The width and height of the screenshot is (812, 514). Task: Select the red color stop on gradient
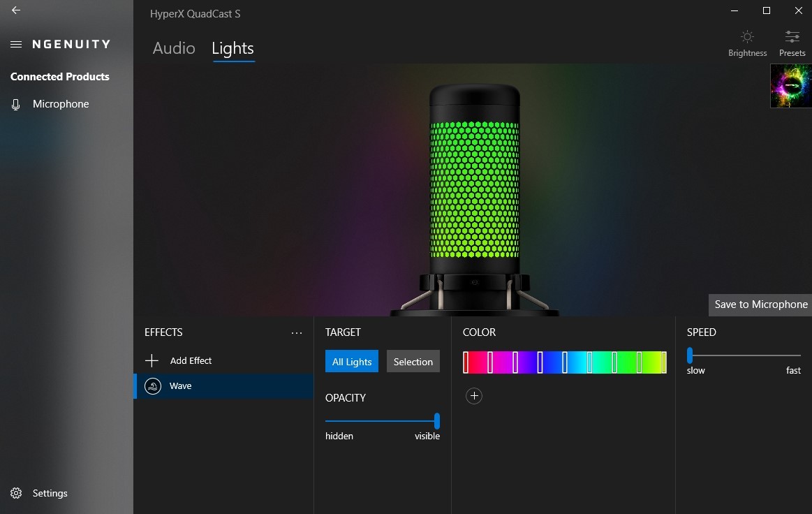coord(466,362)
